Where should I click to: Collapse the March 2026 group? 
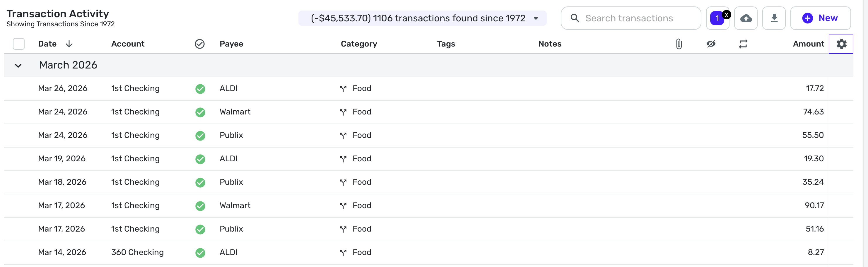pos(18,66)
